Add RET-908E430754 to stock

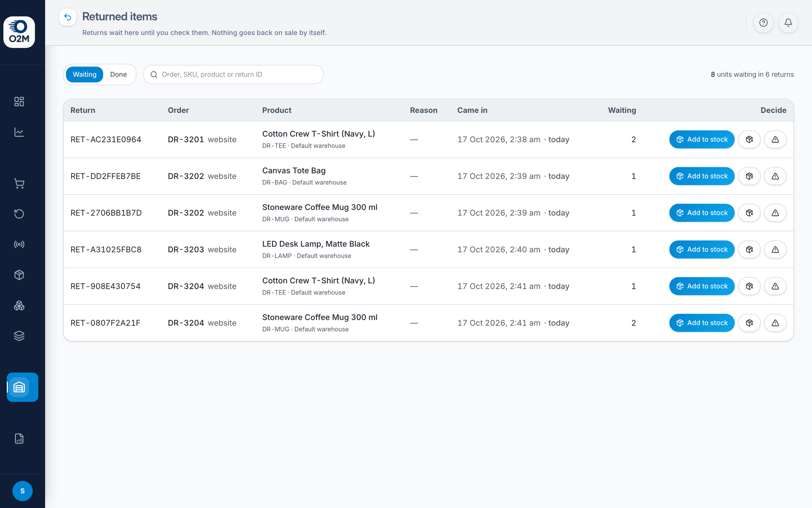tap(702, 286)
